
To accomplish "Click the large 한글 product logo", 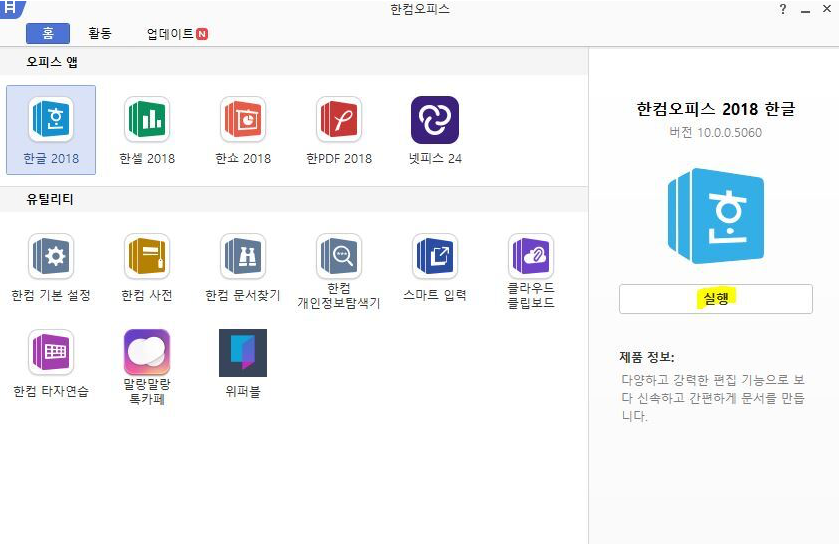I will (715, 216).
